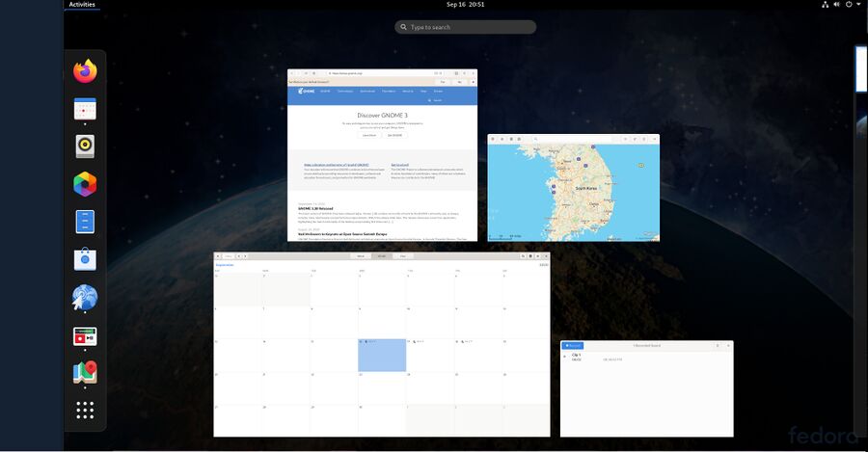
Task: Switch Calendar window to Month view
Action: (x=381, y=256)
